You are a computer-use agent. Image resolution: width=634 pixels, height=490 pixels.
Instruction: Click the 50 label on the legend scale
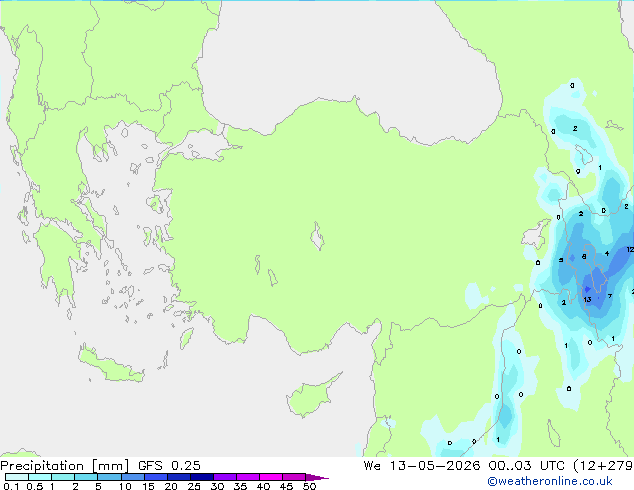click(309, 486)
